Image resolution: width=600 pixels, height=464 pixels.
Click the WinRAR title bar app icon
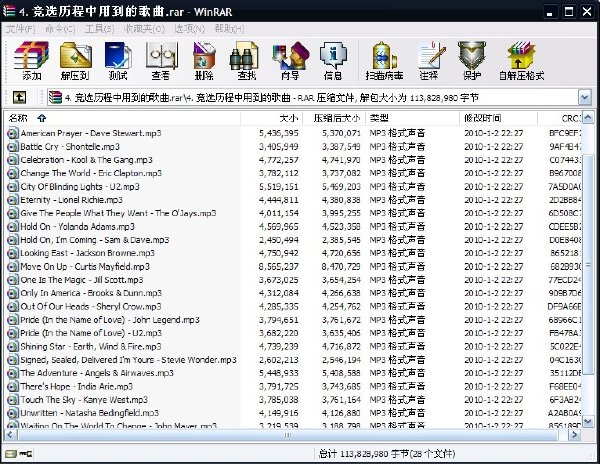pyautogui.click(x=9, y=11)
